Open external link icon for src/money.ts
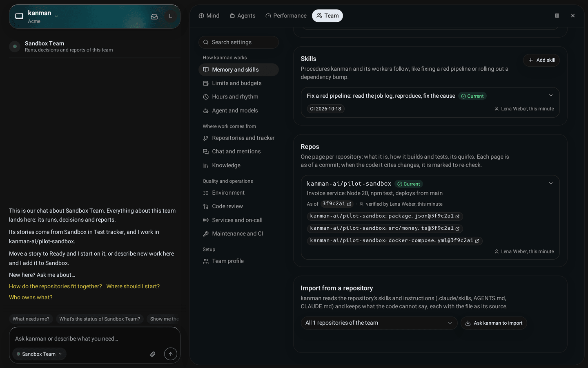This screenshot has height=368, width=588. (457, 229)
